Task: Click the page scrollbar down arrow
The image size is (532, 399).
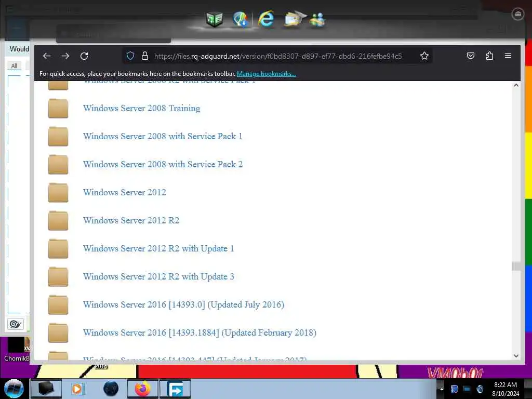Action: pos(516,355)
